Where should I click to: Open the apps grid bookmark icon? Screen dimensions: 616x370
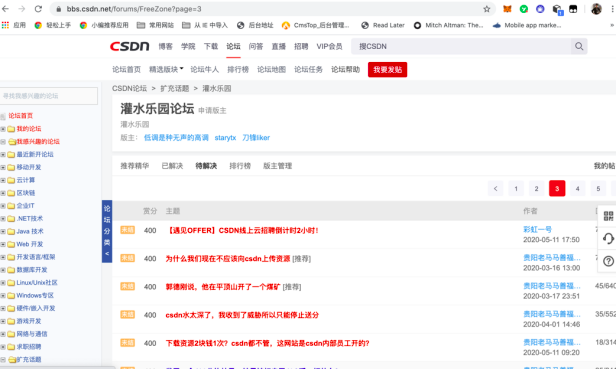pyautogui.click(x=5, y=25)
